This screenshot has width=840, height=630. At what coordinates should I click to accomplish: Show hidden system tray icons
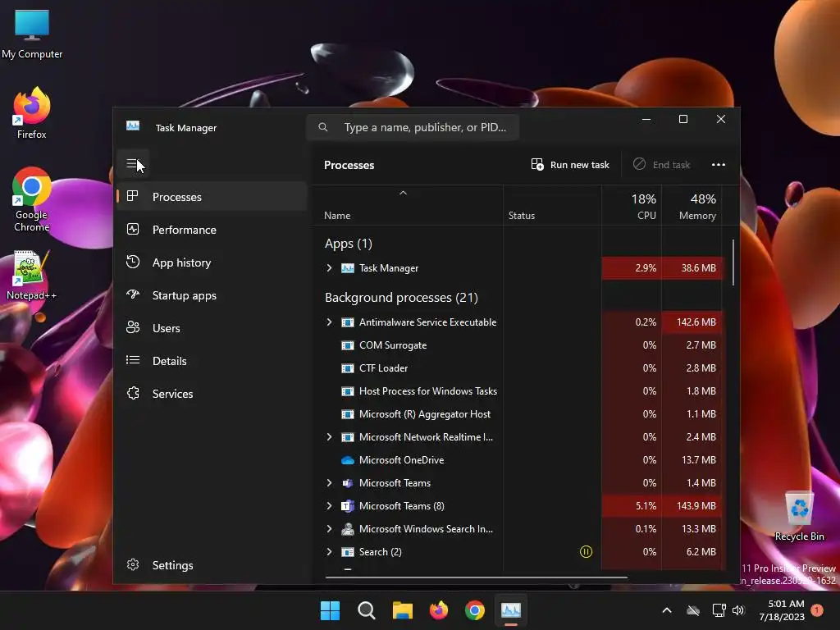click(x=667, y=610)
